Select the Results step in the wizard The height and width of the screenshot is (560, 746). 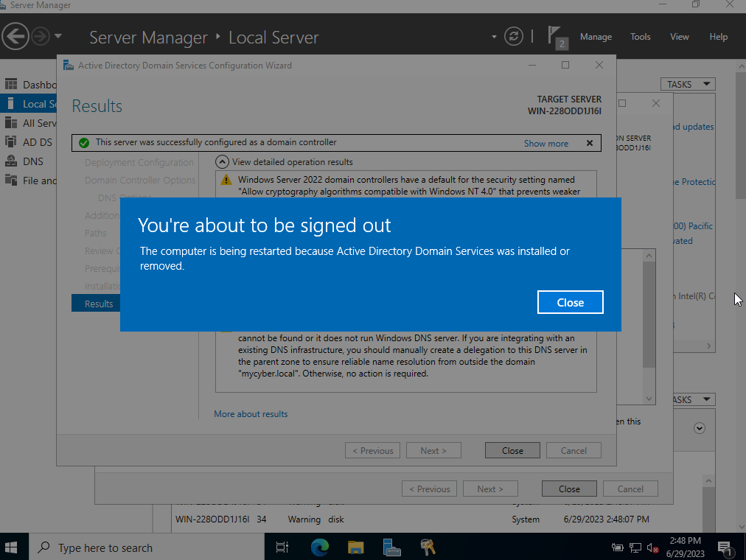point(96,304)
